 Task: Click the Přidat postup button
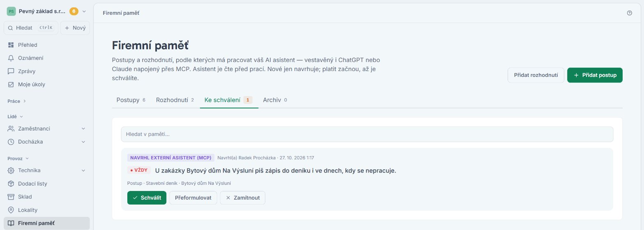(x=595, y=75)
